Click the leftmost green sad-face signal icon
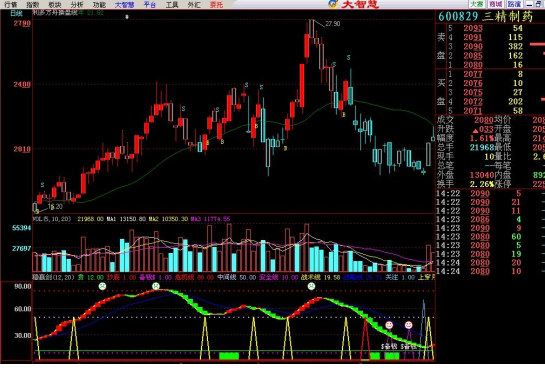Image resolution: width=545 pixels, height=378 pixels. [x=102, y=286]
